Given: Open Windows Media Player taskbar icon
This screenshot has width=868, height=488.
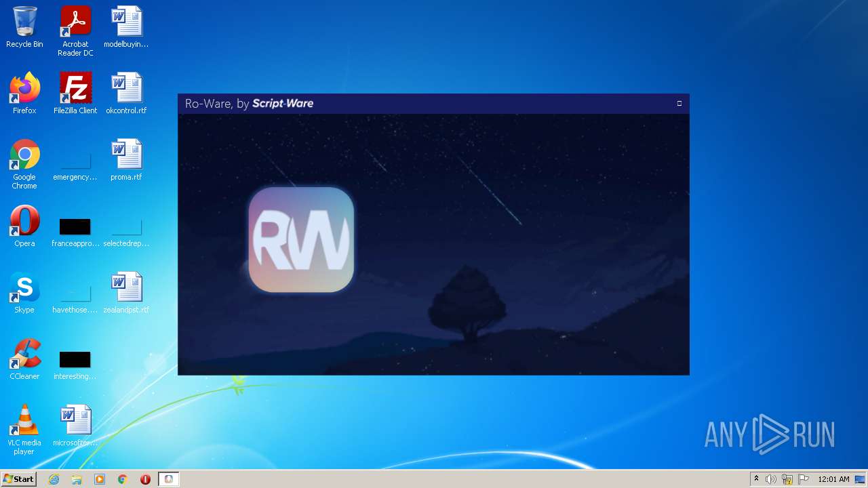Looking at the screenshot, I should (100, 479).
